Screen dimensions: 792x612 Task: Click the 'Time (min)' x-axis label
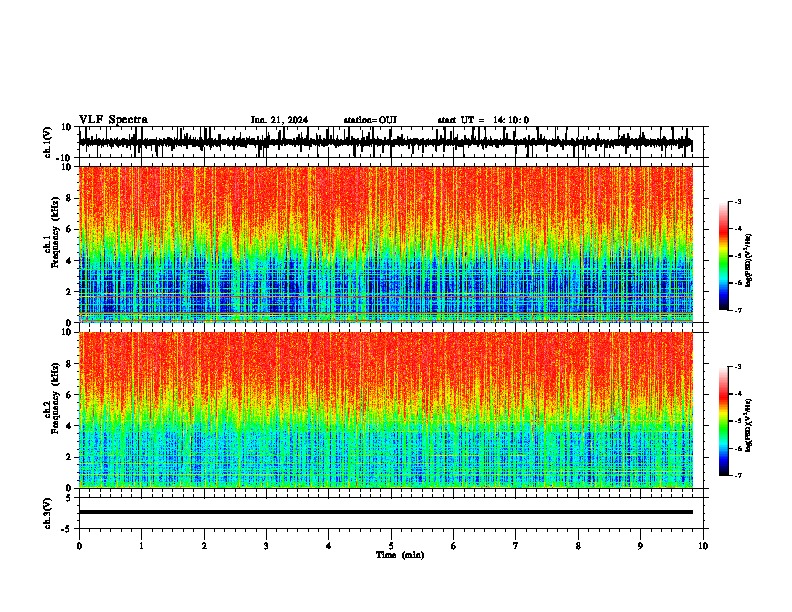[x=400, y=555]
